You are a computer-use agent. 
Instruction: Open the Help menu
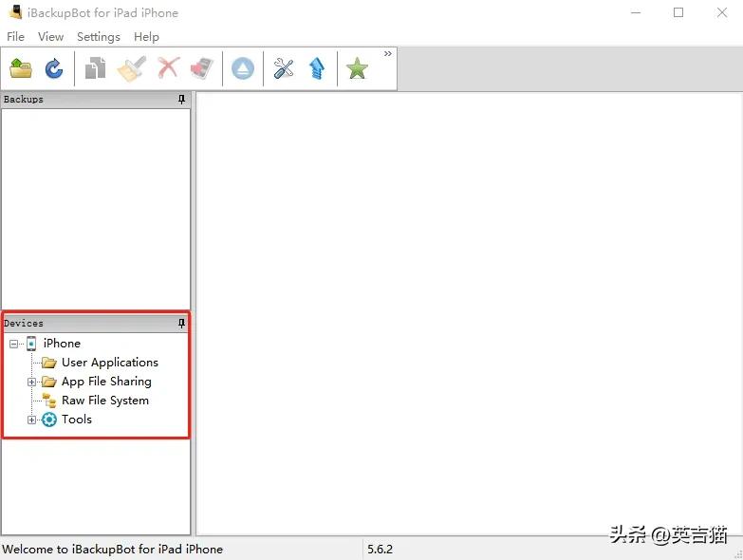point(146,36)
